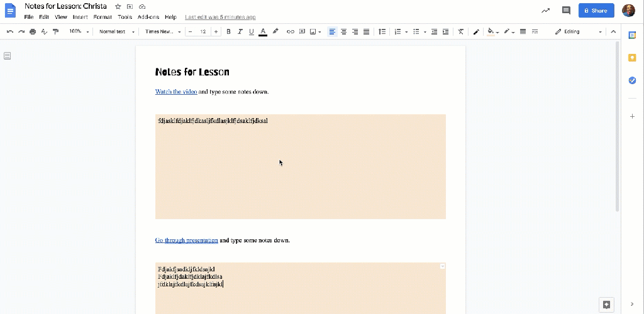Toggle bold formatting

pos(228,31)
